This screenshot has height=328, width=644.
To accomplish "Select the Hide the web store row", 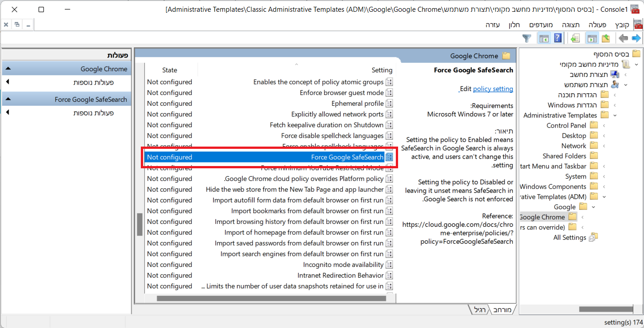I will pos(269,190).
